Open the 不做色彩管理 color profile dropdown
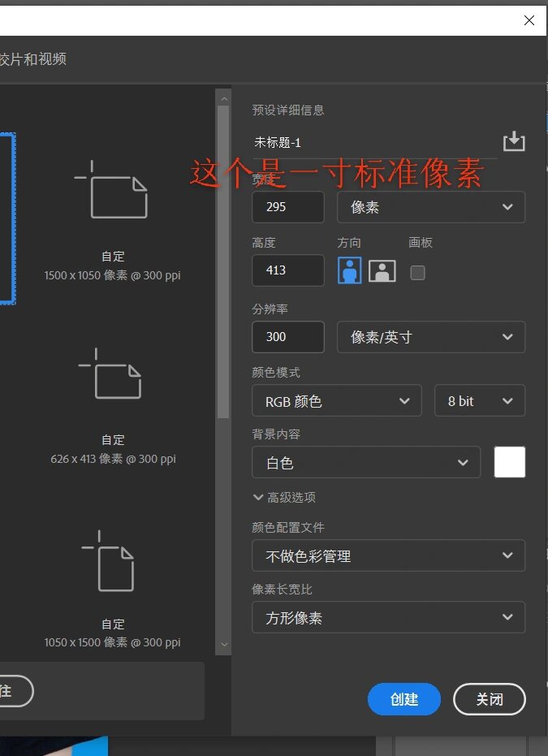 pyautogui.click(x=388, y=555)
